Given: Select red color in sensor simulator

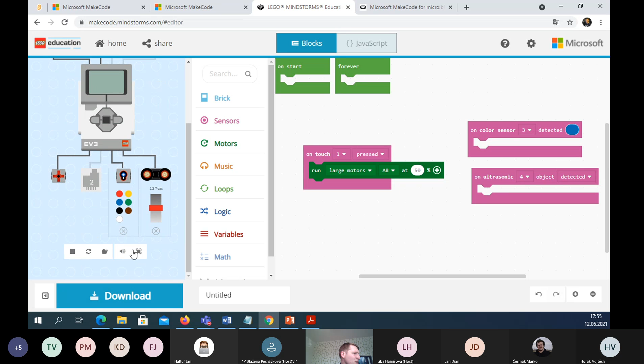Looking at the screenshot, I should pos(119,194).
